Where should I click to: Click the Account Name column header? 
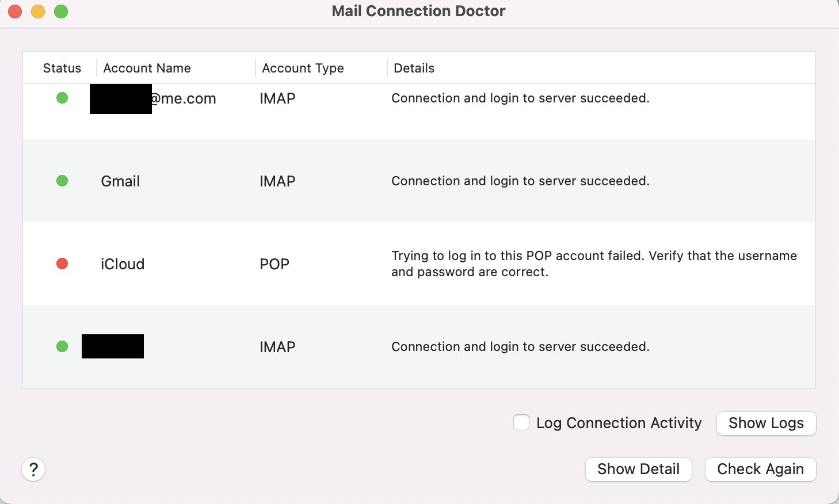point(147,68)
